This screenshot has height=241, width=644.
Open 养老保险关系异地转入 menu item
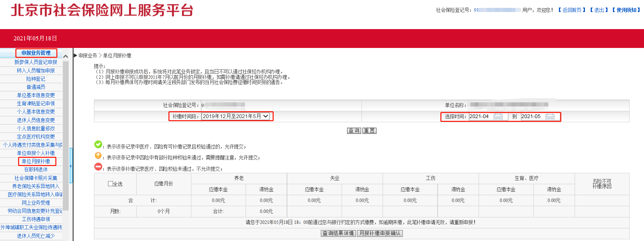pyautogui.click(x=36, y=187)
